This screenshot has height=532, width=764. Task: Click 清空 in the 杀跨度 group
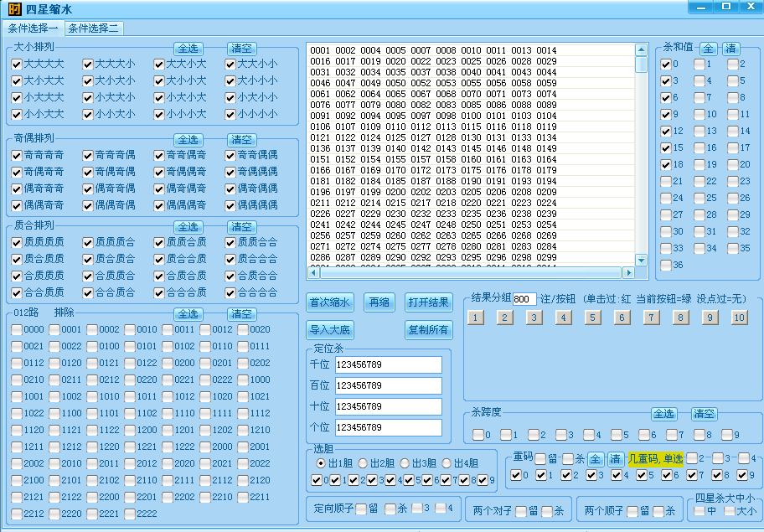[x=704, y=414]
